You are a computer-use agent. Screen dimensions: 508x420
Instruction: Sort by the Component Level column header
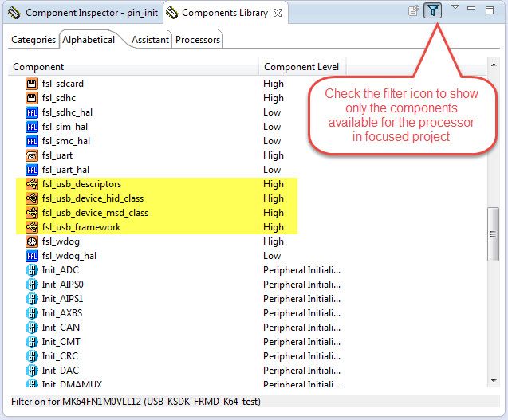coord(302,67)
